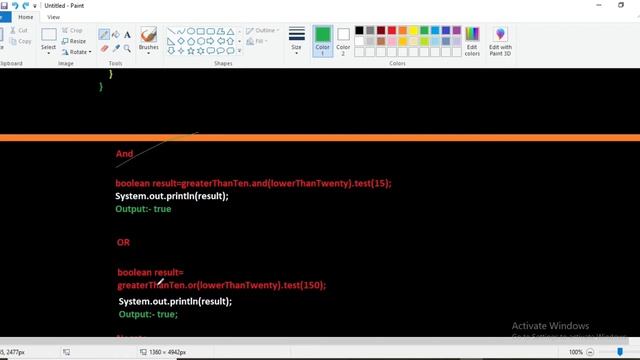
Task: Click the Cut button
Action: coord(19,31)
